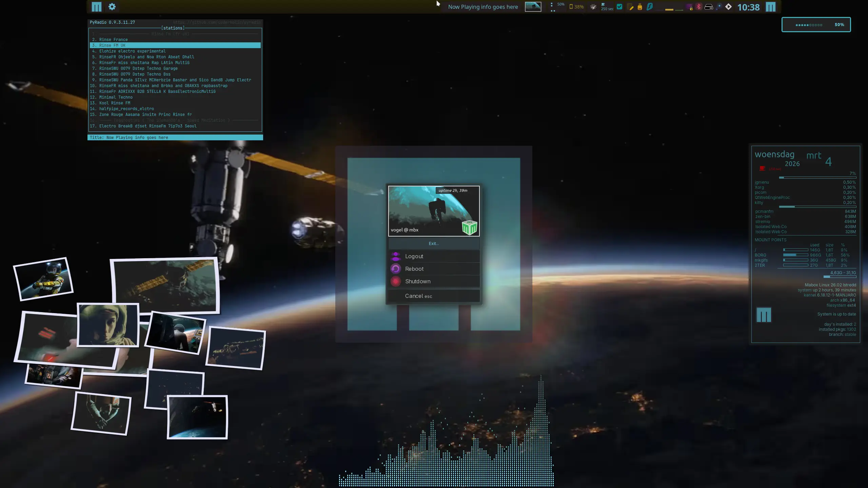
Task: Select Rinse France station in PyRadio
Action: pos(113,40)
